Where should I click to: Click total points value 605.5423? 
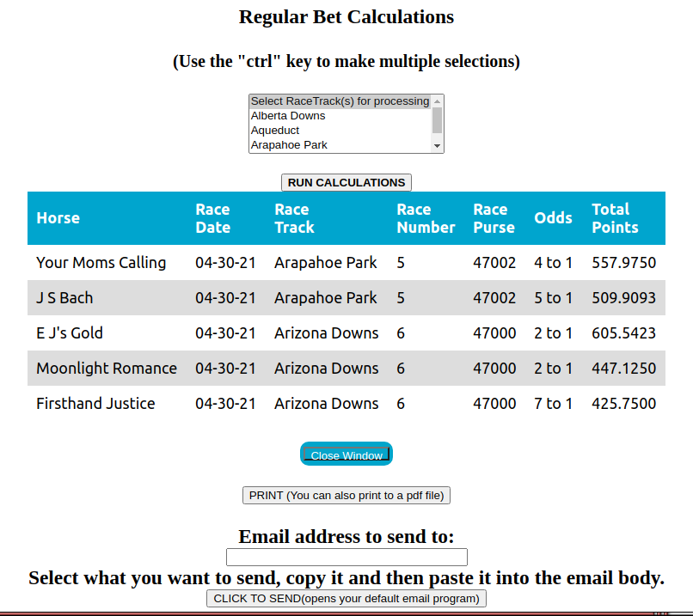pos(623,333)
